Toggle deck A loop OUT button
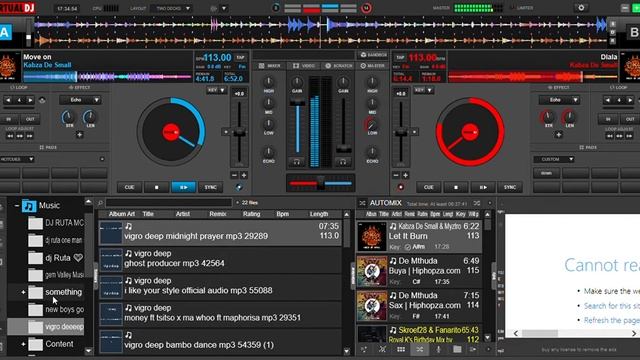 point(30,119)
